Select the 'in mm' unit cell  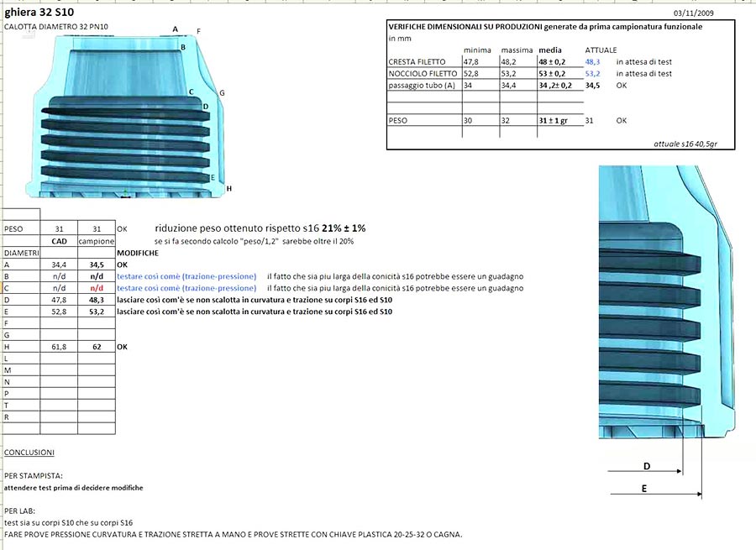point(400,38)
